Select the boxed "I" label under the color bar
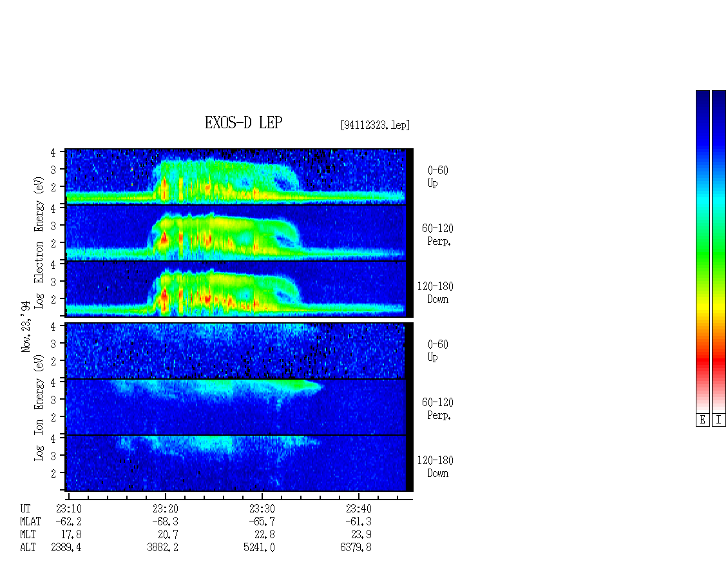 click(719, 420)
